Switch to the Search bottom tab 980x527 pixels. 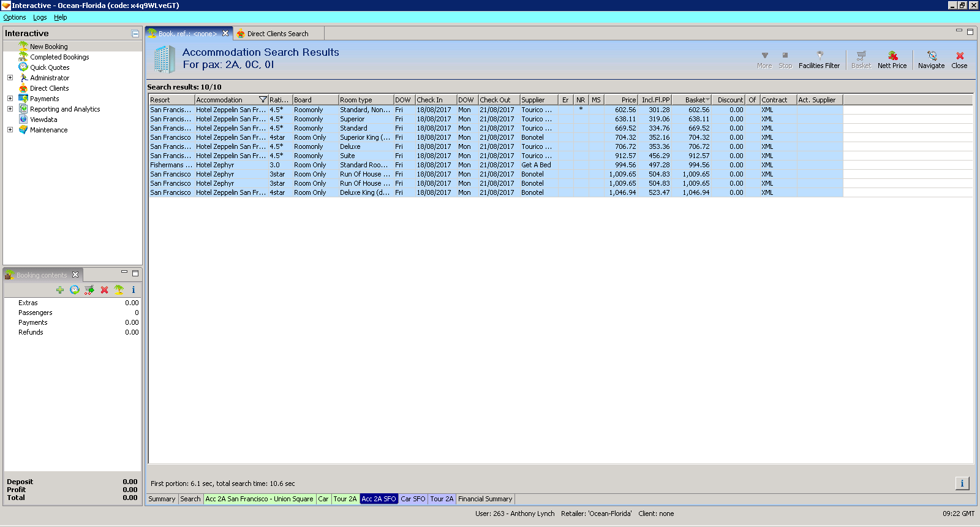(190, 499)
